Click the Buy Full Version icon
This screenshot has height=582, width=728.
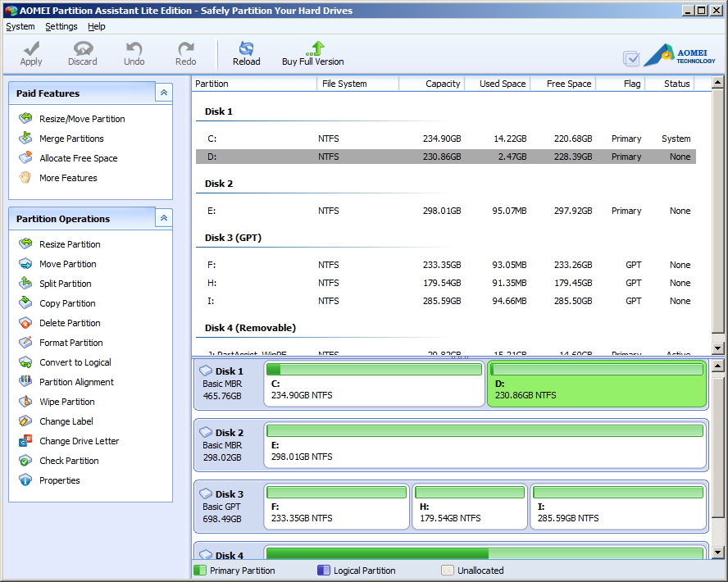point(316,48)
